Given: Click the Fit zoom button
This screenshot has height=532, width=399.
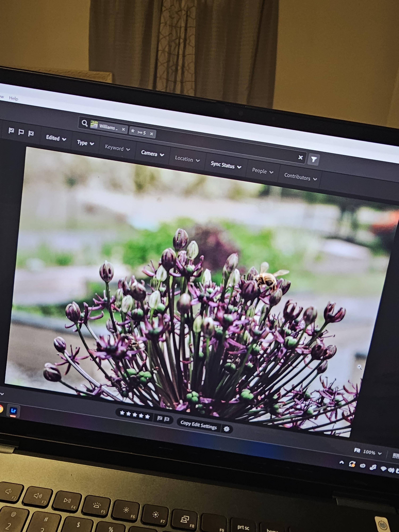Looking at the screenshot, I should click(357, 450).
